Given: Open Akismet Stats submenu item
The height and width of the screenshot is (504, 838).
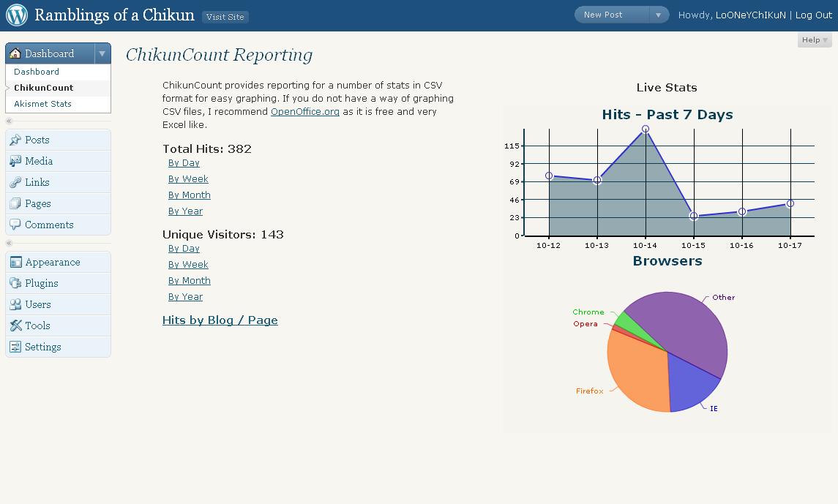Looking at the screenshot, I should (42, 104).
